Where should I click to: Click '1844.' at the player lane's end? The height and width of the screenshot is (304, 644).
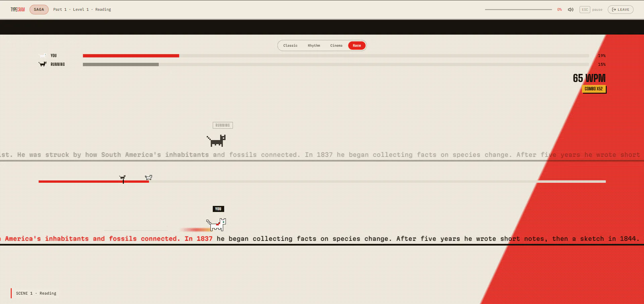(x=630, y=239)
